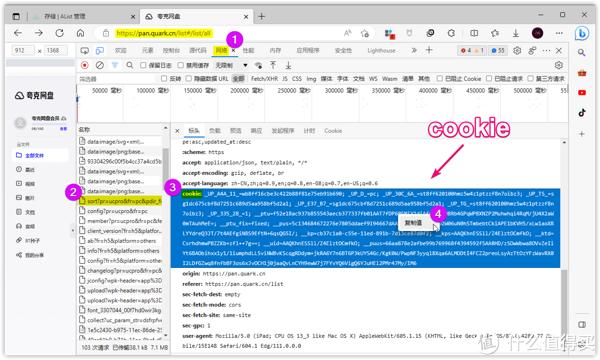This screenshot has height=360, width=600.
Task: Click the headers pane vertical scrollbar
Action: click(x=564, y=302)
